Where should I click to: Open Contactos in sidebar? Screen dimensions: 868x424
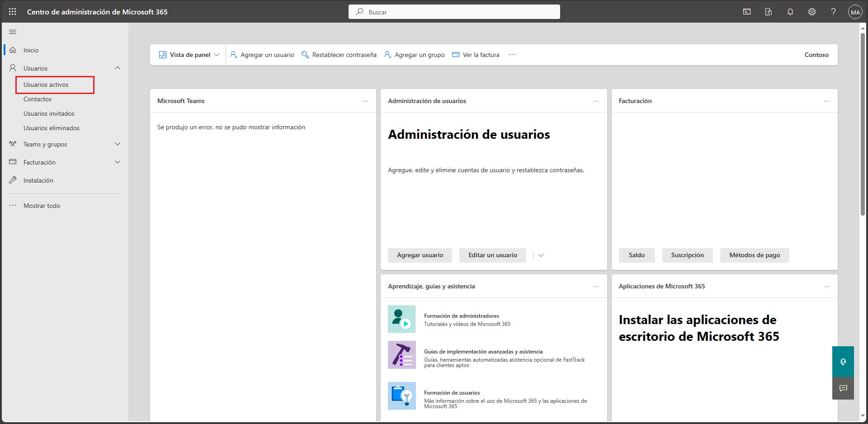click(x=38, y=99)
